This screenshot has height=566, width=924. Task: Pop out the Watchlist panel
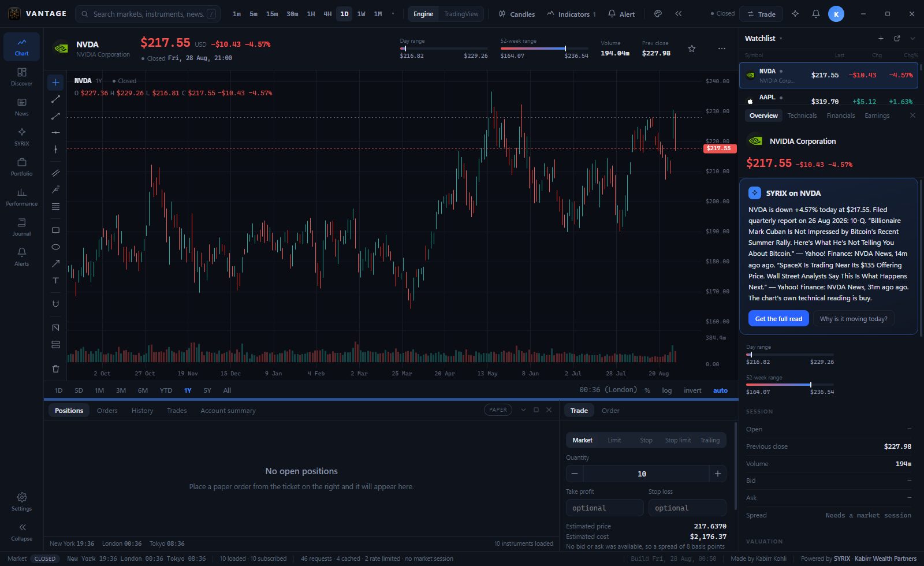click(x=897, y=39)
